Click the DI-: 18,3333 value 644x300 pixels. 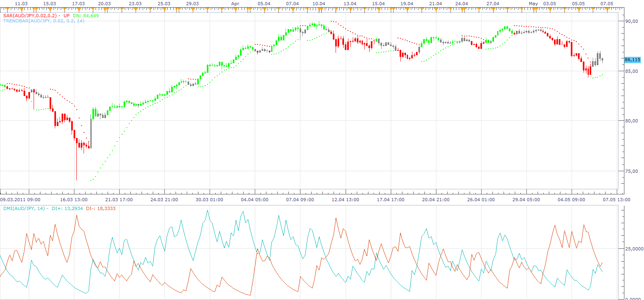(x=100, y=208)
